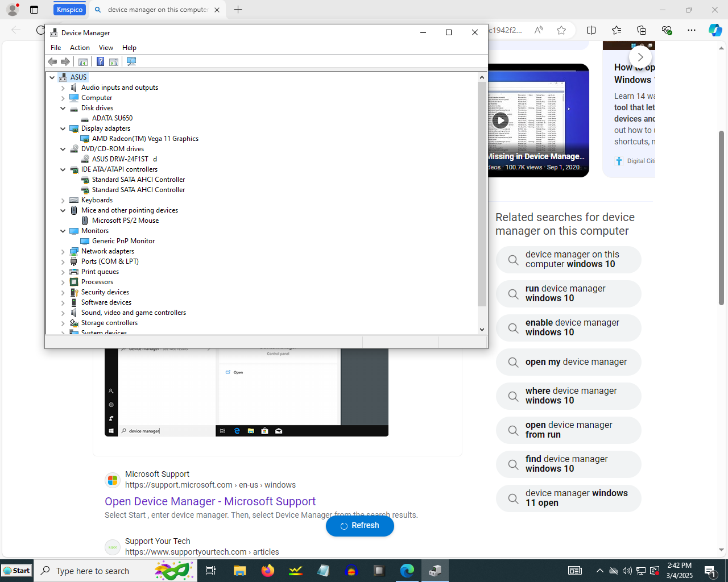Play the Missing in Device Manager video
This screenshot has height=582, width=728.
[x=500, y=120]
